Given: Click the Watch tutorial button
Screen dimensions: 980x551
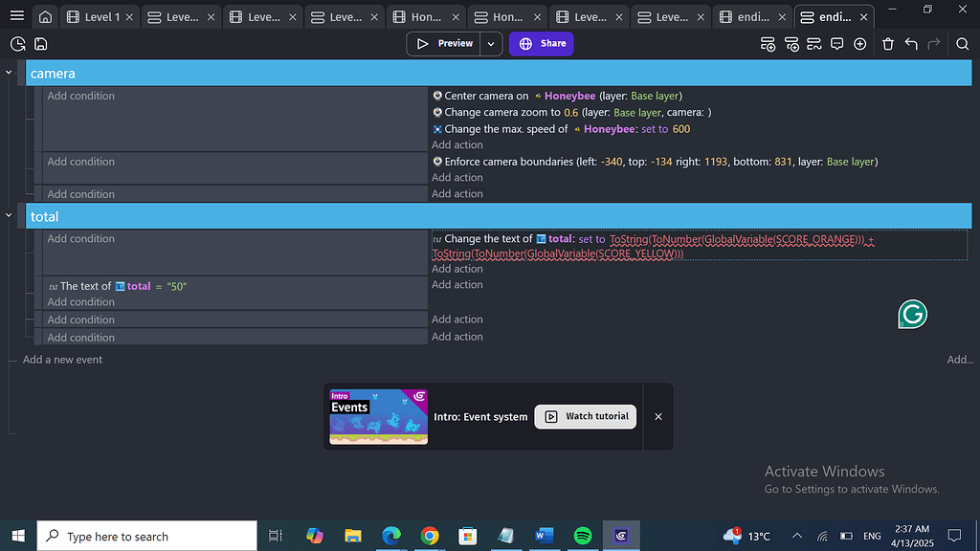Looking at the screenshot, I should pos(585,416).
